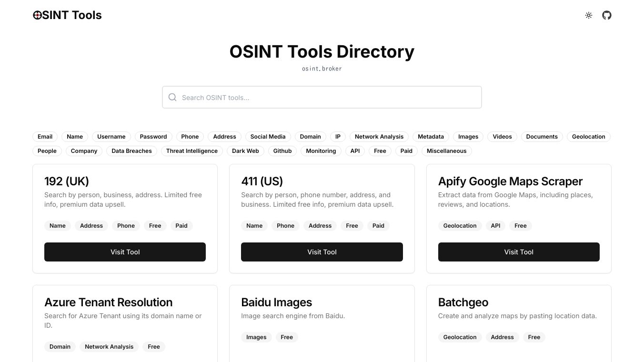
Task: Click the API tag on Apify card
Action: (496, 226)
